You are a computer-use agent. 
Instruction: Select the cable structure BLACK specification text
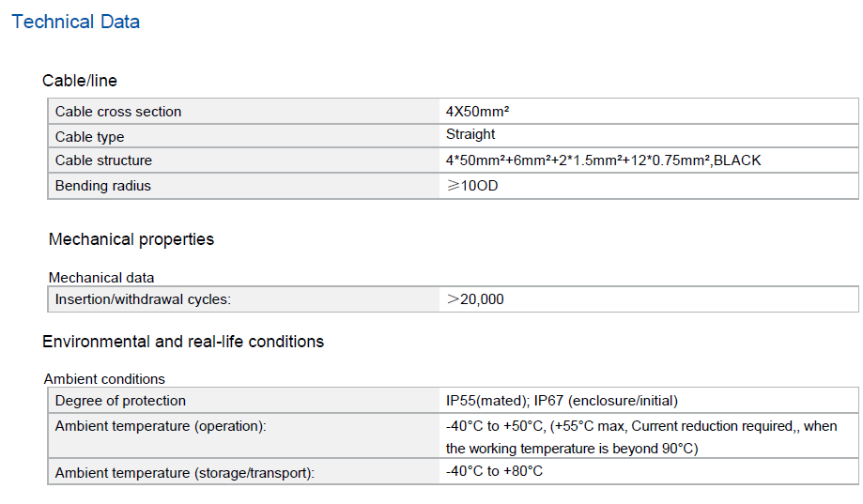pyautogui.click(x=603, y=160)
